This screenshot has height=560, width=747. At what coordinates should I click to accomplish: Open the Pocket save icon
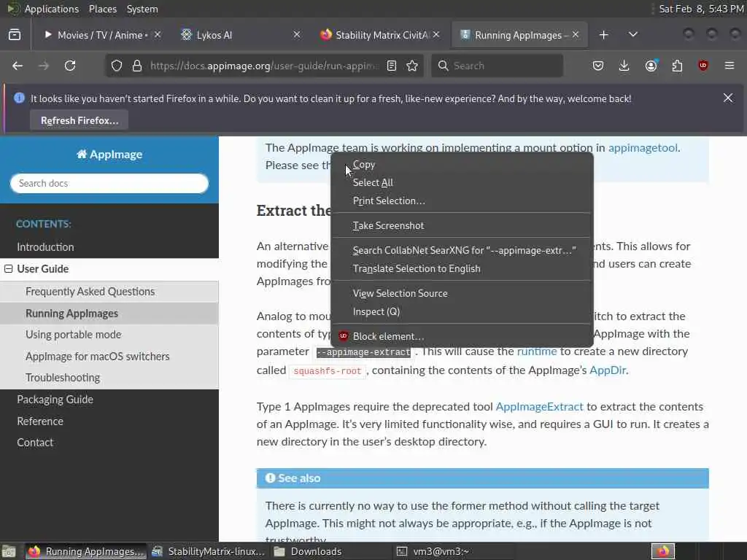[598, 66]
